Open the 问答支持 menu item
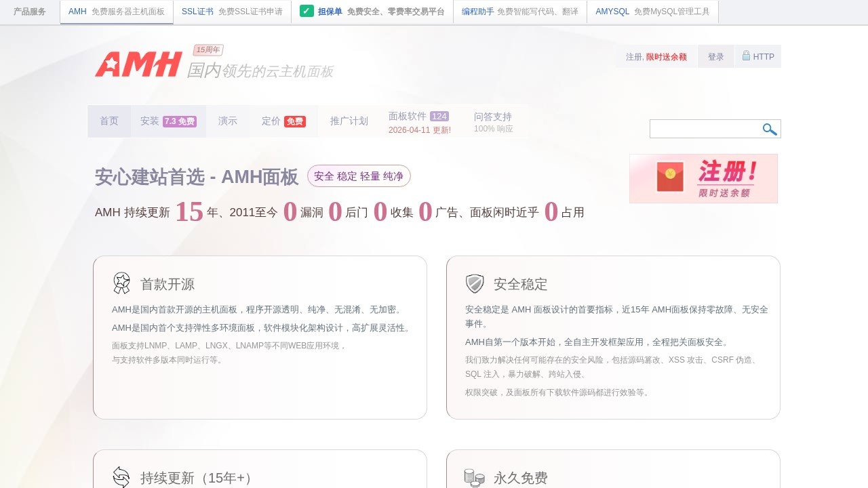Screen dimensions: 868x488 (493, 116)
